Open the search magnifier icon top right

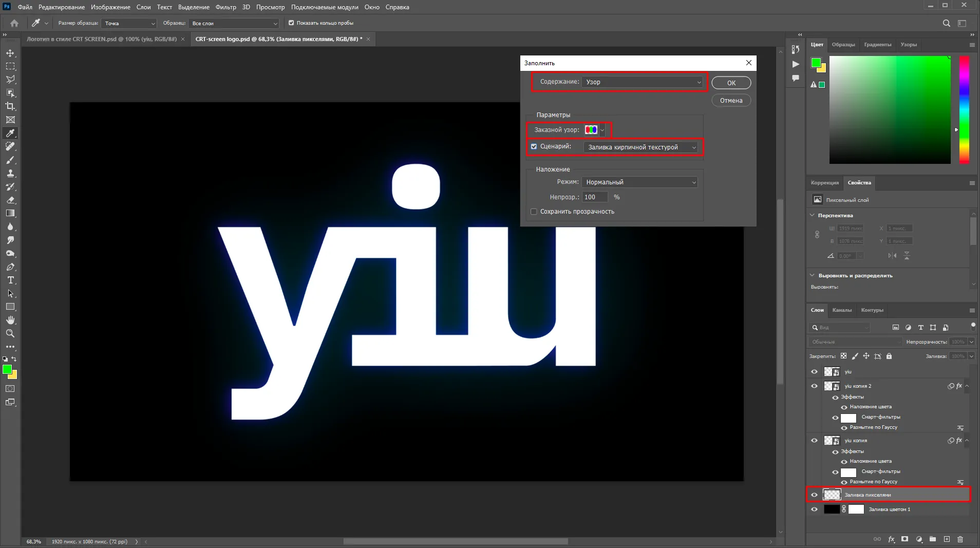coord(947,23)
